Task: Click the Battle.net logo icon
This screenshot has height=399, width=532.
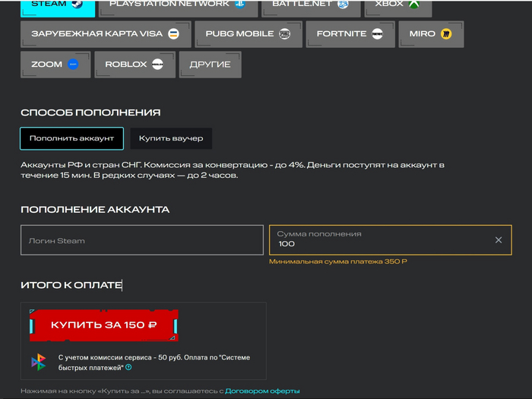Action: pos(343,3)
